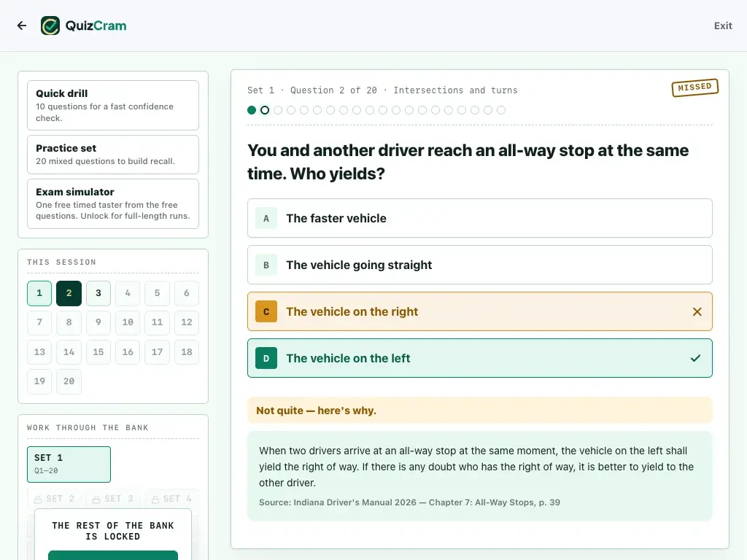747x560 pixels.
Task: Click the second outlined progress dot
Action: tap(265, 111)
